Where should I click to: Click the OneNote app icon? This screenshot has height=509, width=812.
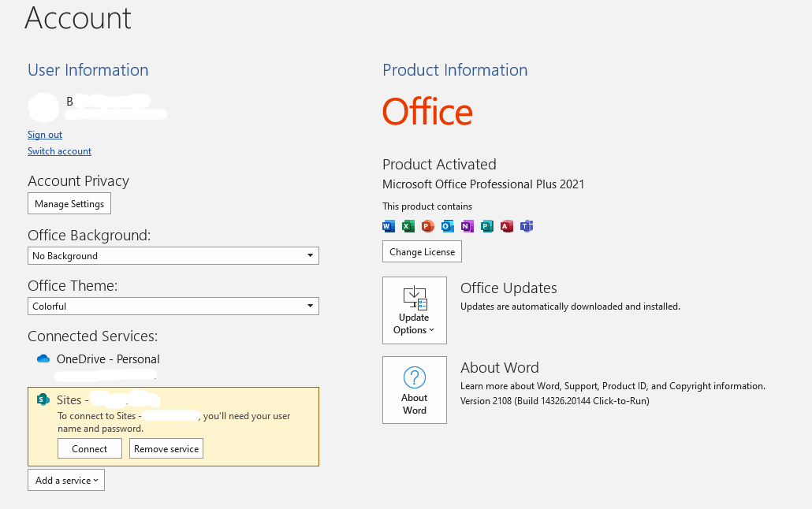(x=467, y=226)
